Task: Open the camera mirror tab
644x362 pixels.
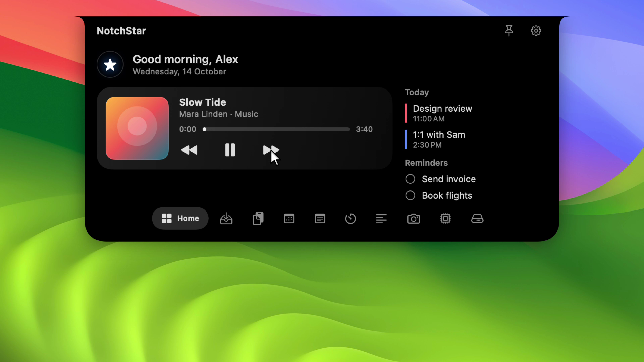Action: click(414, 219)
